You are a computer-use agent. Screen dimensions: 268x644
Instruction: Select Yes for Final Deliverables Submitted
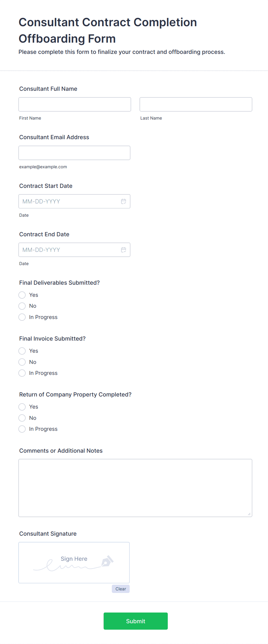coord(22,295)
